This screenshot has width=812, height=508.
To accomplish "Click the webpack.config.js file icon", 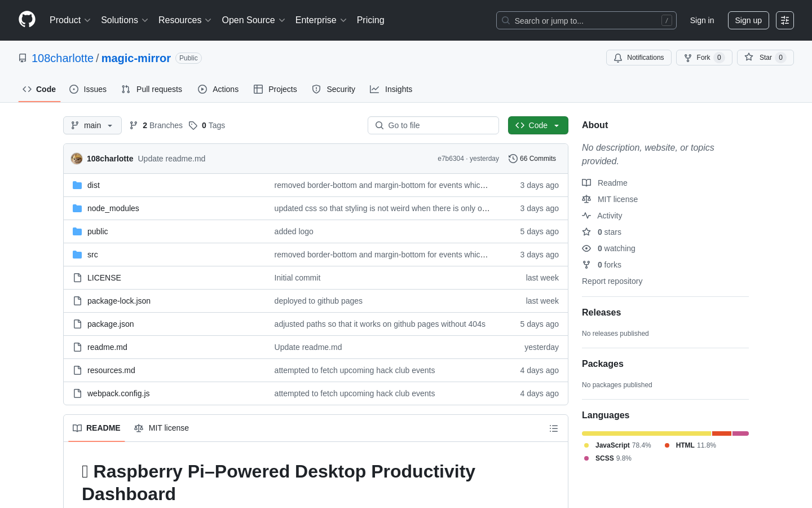I will [x=77, y=393].
